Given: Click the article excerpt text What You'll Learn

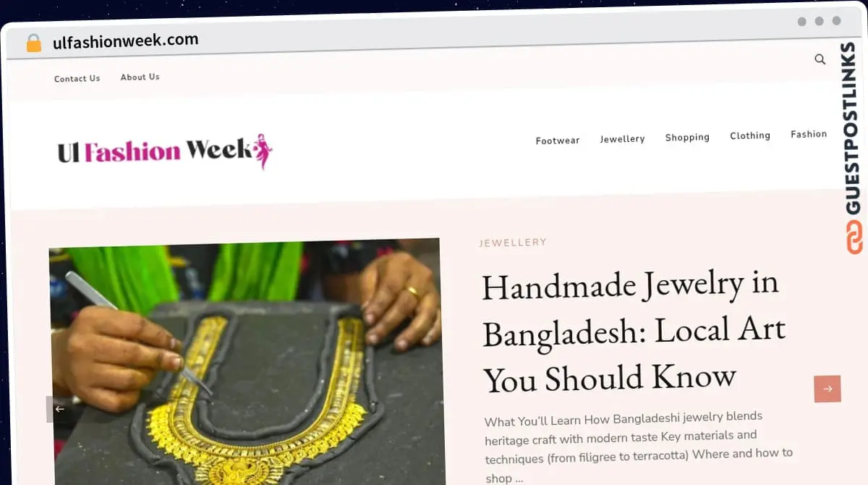Looking at the screenshot, I should (639, 447).
